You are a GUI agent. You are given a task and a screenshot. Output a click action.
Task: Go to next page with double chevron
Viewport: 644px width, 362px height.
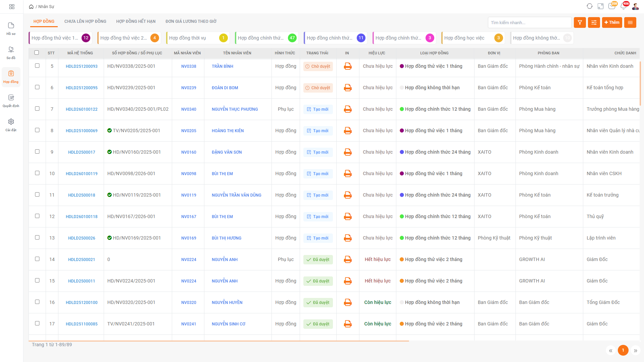635,351
